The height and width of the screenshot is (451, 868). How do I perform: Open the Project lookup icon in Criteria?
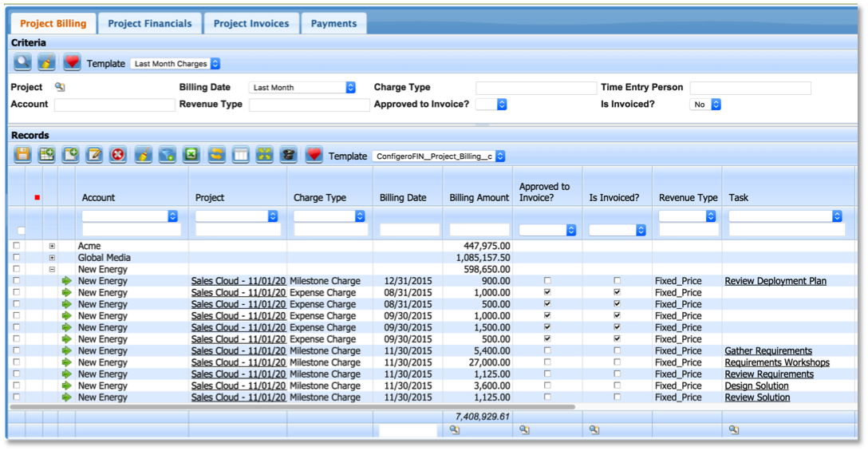pos(60,87)
